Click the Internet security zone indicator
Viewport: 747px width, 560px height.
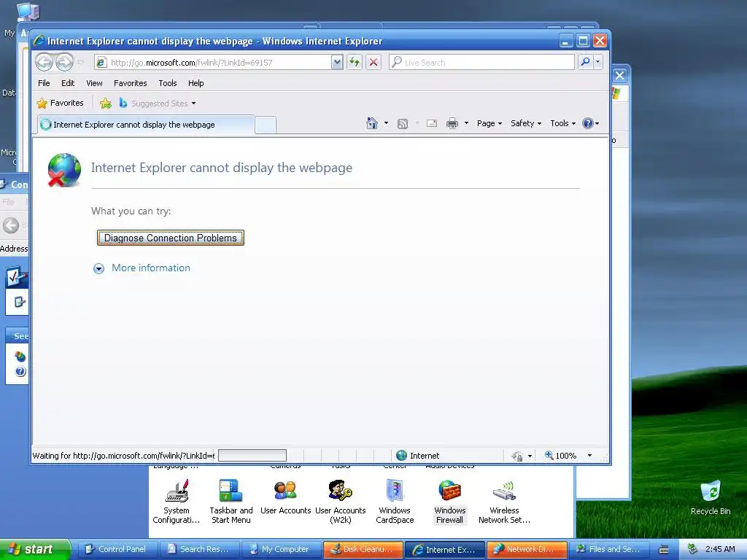418,456
